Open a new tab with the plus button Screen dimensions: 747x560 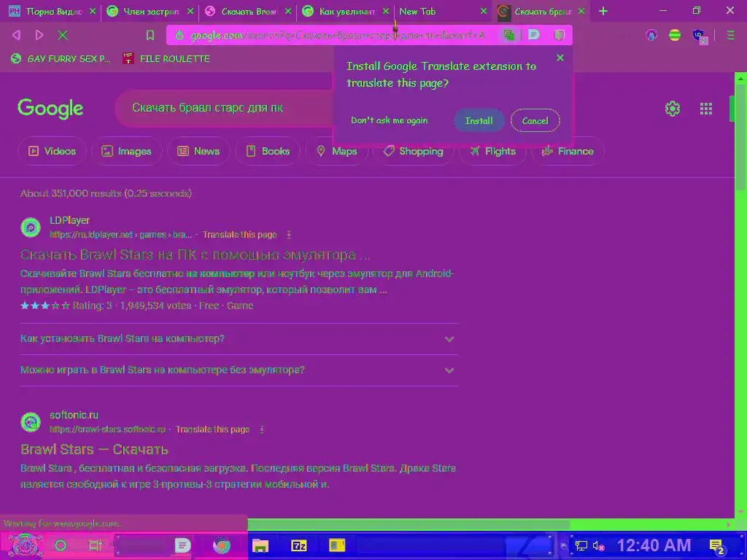click(x=603, y=11)
